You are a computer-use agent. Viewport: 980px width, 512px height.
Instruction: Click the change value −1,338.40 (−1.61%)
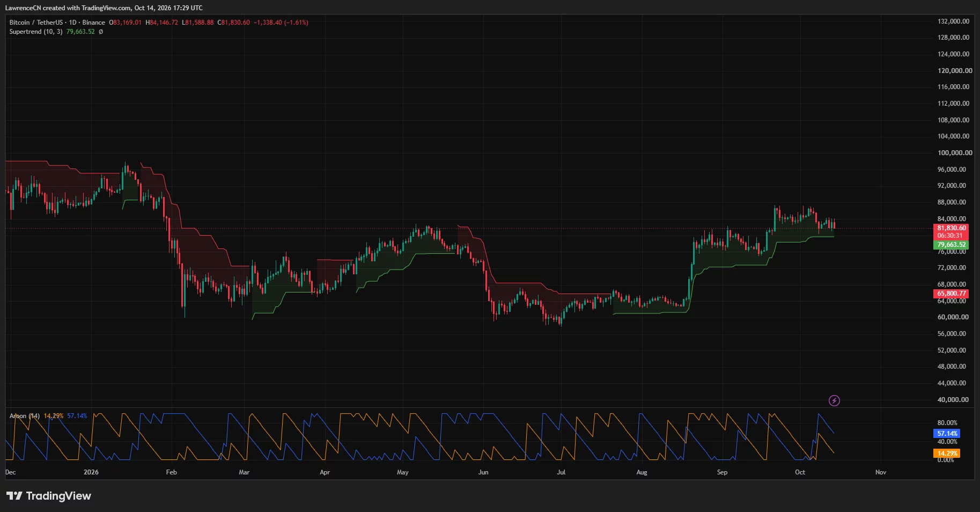[281, 23]
